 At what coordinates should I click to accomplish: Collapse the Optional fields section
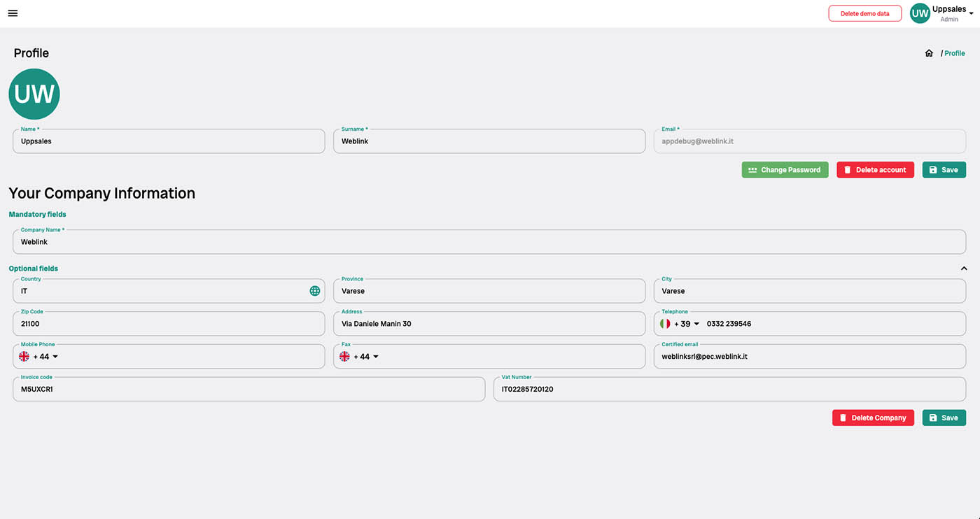click(x=964, y=269)
